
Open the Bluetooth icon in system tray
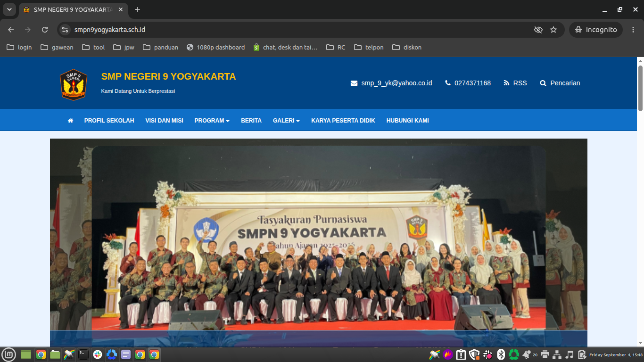tap(501, 354)
